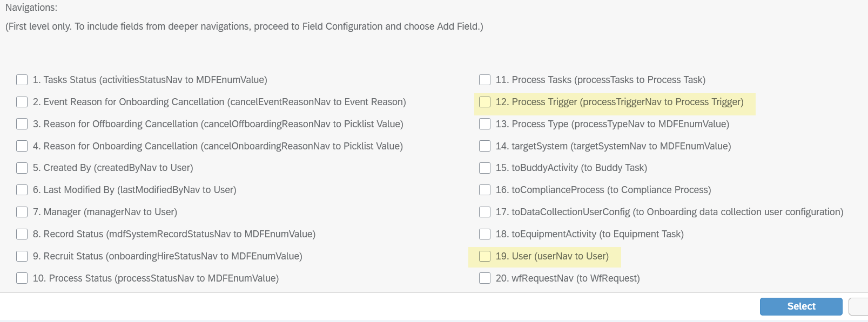Tick the highlighted Process Trigger checkbox
Screen dimensions: 868x322
[x=485, y=102]
